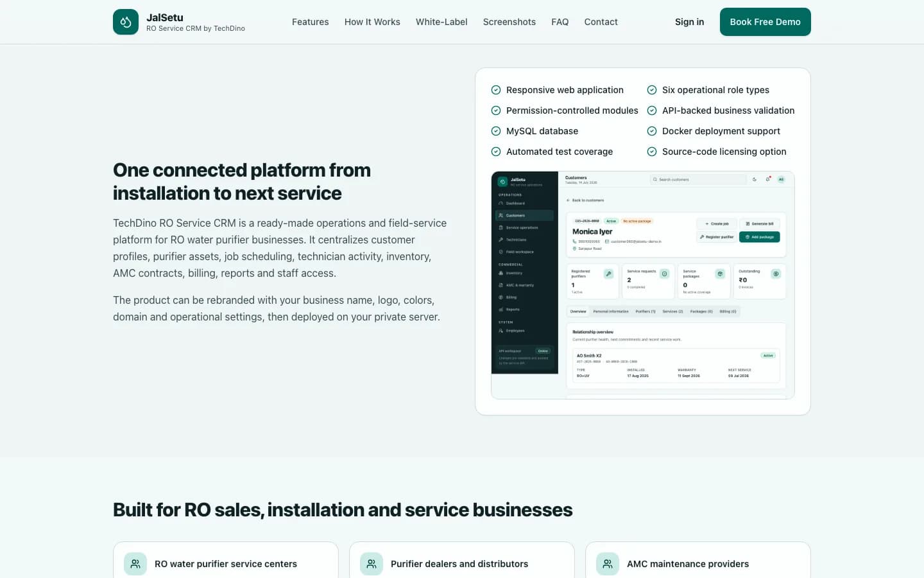Viewport: 924px width, 578px height.
Task: Click the JalSetu brand name
Action: coord(165,17)
